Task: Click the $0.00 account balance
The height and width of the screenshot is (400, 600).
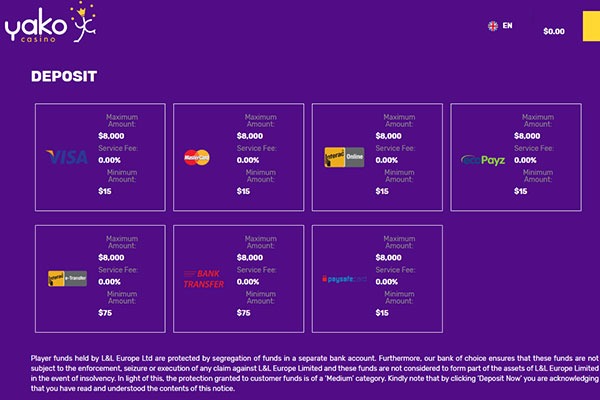Action: pos(554,31)
